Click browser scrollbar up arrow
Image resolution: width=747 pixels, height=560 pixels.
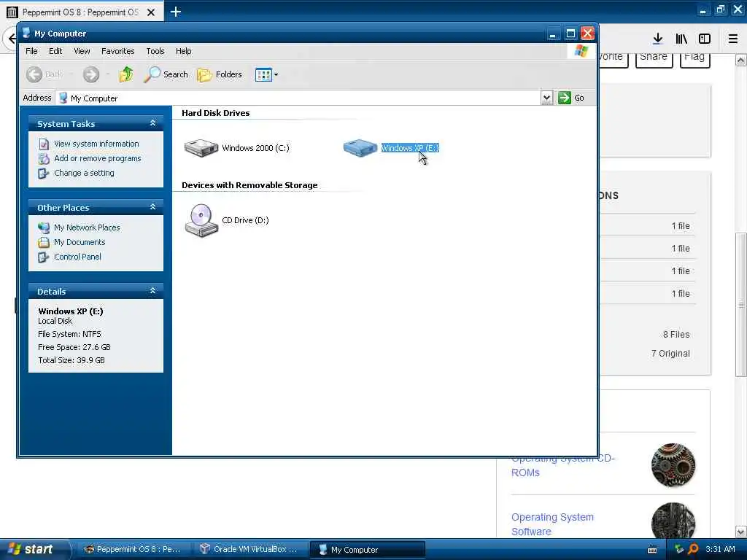point(741,61)
